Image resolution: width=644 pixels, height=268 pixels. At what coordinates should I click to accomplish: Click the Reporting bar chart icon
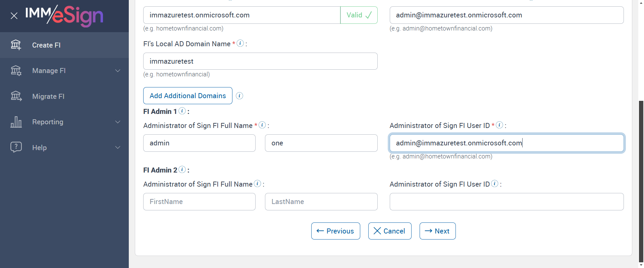point(16,122)
